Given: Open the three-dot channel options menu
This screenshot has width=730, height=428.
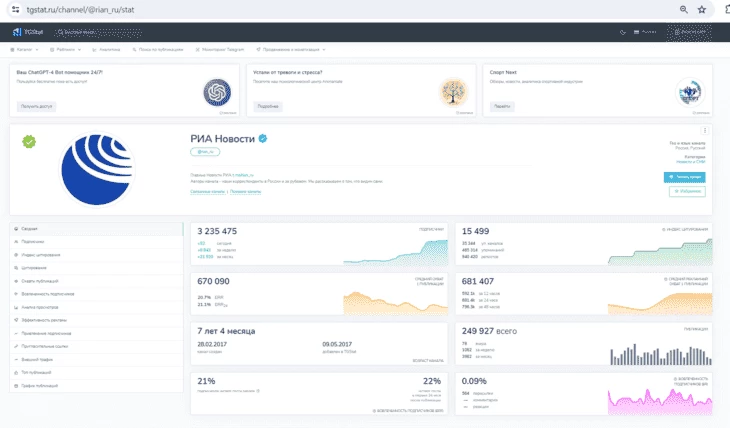Looking at the screenshot, I should (x=704, y=130).
